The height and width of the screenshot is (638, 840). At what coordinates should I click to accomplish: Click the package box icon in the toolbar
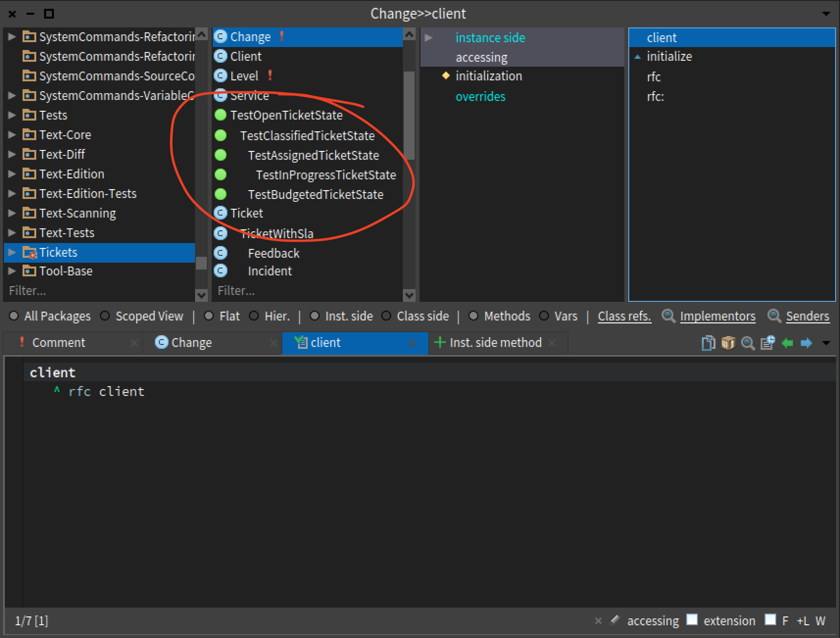tap(728, 343)
